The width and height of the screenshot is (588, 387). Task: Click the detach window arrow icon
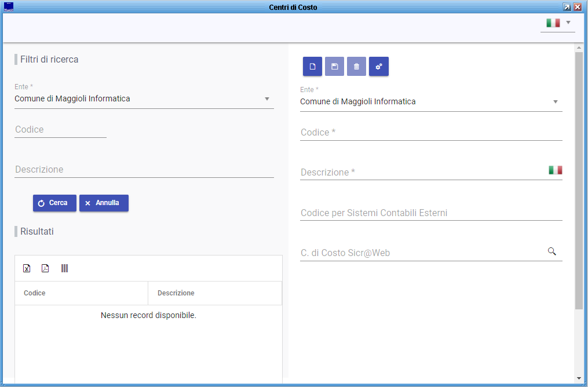pos(567,7)
